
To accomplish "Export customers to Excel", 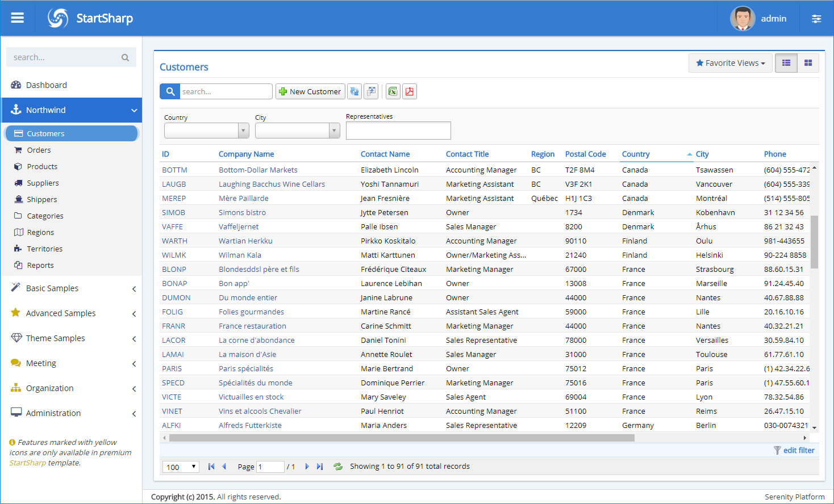I will [x=393, y=91].
